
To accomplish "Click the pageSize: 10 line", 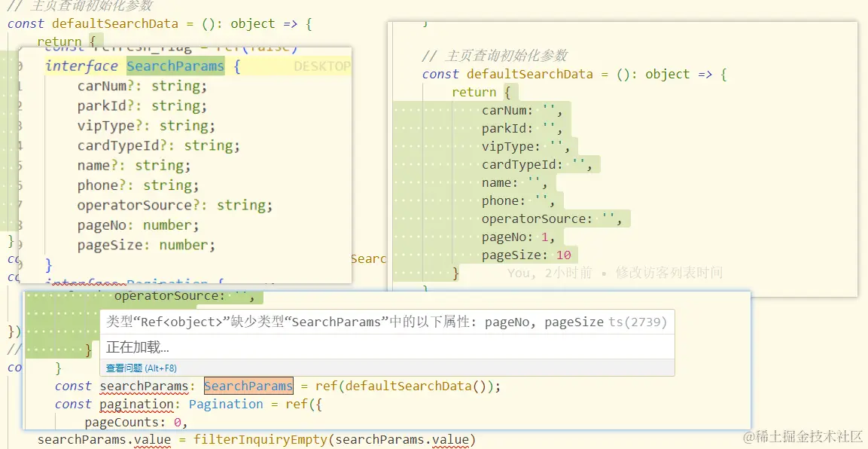I will click(x=526, y=255).
